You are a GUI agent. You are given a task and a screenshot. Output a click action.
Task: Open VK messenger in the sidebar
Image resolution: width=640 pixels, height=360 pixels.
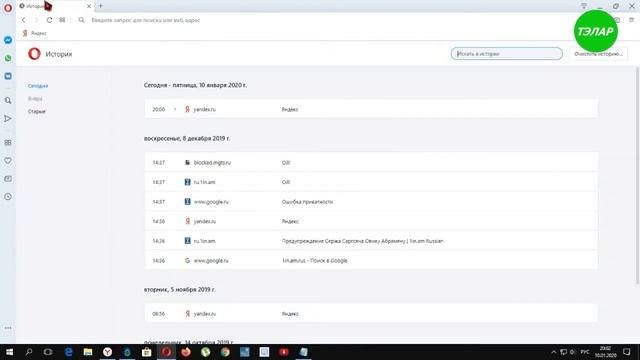click(8, 76)
